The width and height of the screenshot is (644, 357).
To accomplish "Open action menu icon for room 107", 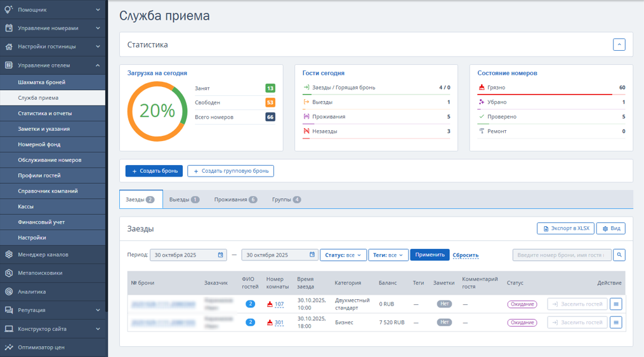I will 615,304.
